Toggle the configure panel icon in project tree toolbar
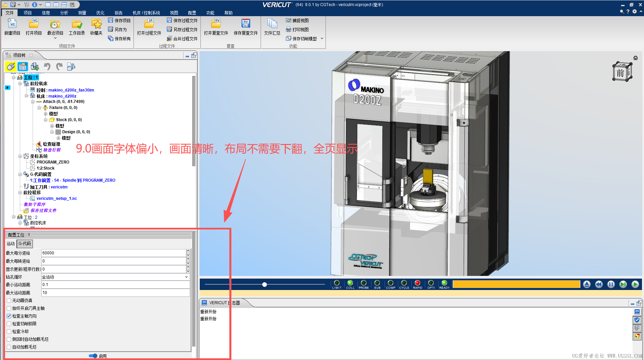This screenshot has height=360, width=644. point(23,67)
